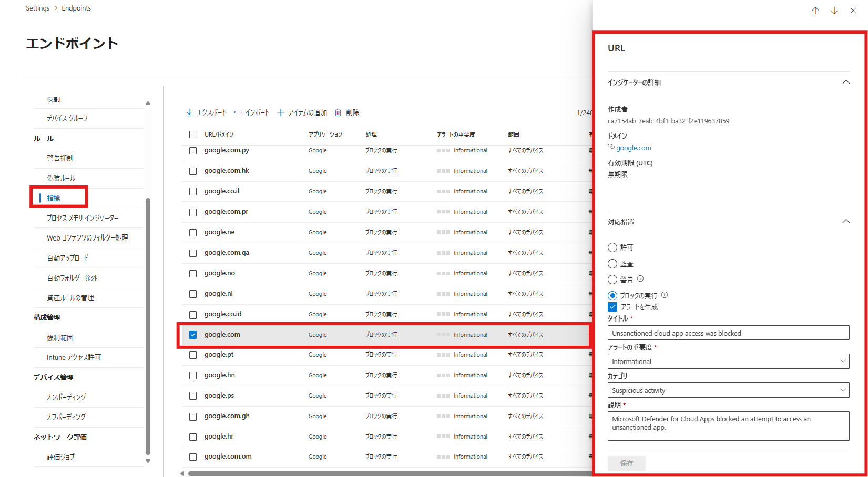This screenshot has height=477, width=868.
Task: Click the google.com.gh row text
Action: (227, 416)
